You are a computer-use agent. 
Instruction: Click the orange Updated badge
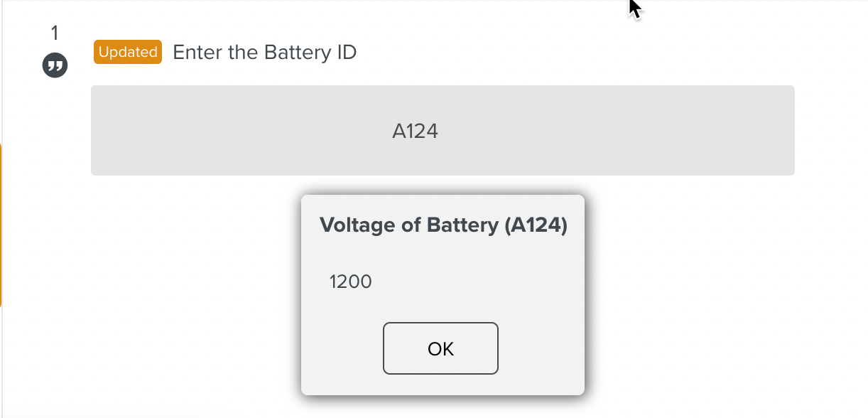point(128,52)
